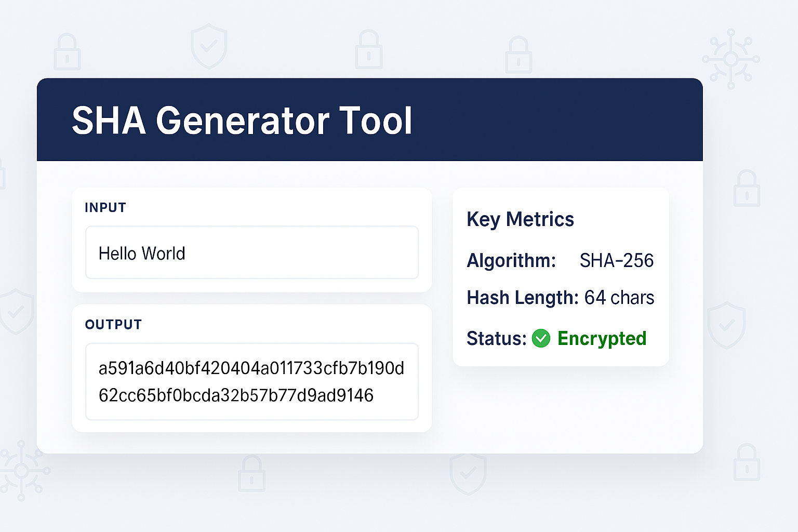Click the output hash text box
Image resolution: width=798 pixels, height=532 pixels.
252,381
